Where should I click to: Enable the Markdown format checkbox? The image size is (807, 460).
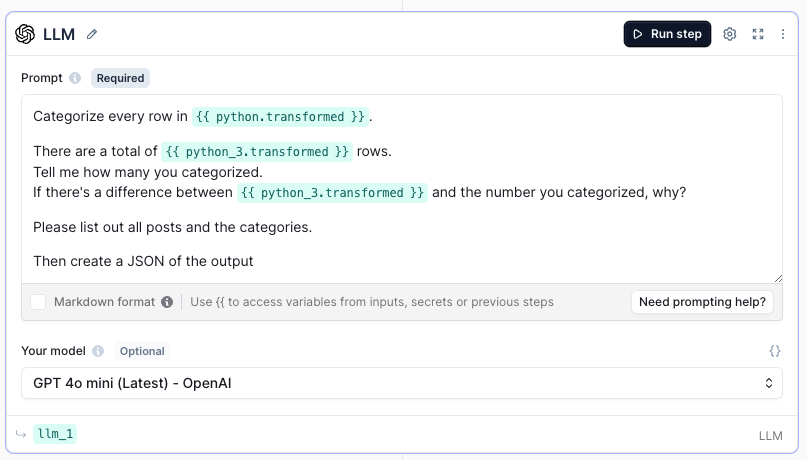click(38, 302)
